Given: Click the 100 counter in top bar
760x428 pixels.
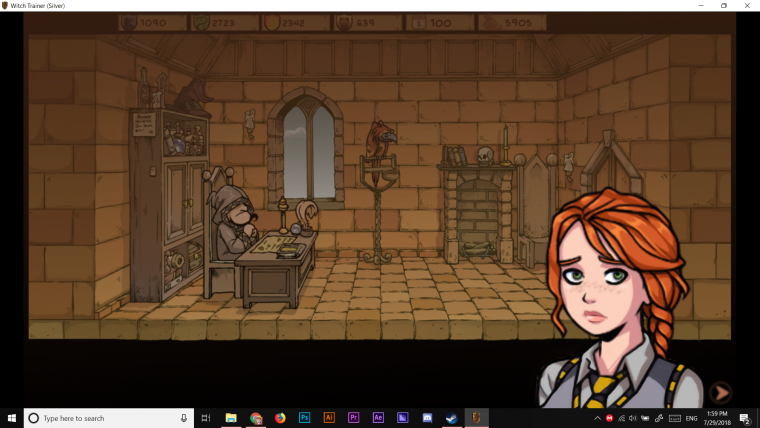Looking at the screenshot, I should tap(440, 22).
